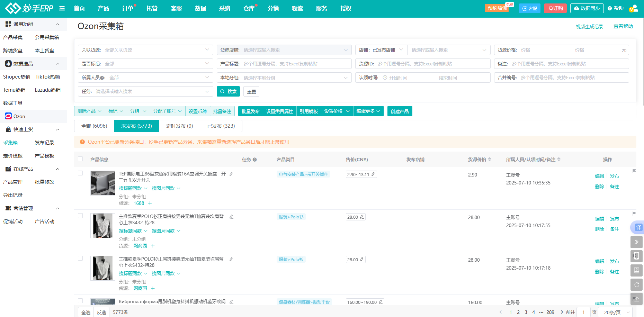Expand the 删除产品 dropdown button
Viewport: 644px width, 317px height.
pos(90,111)
